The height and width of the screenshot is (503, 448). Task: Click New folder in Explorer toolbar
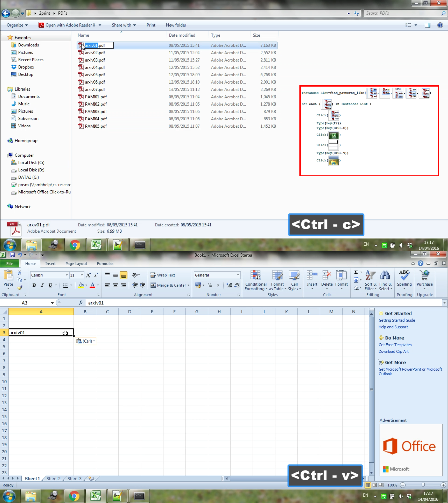click(176, 25)
